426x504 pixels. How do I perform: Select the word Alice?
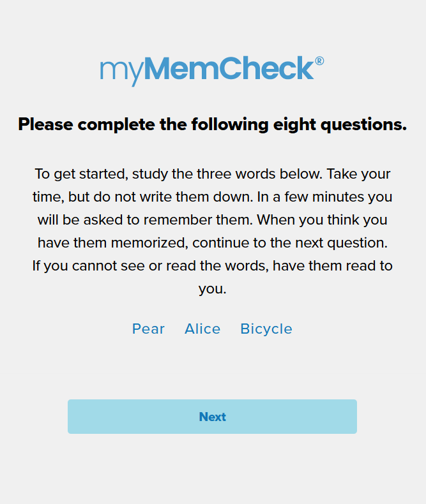[202, 329]
